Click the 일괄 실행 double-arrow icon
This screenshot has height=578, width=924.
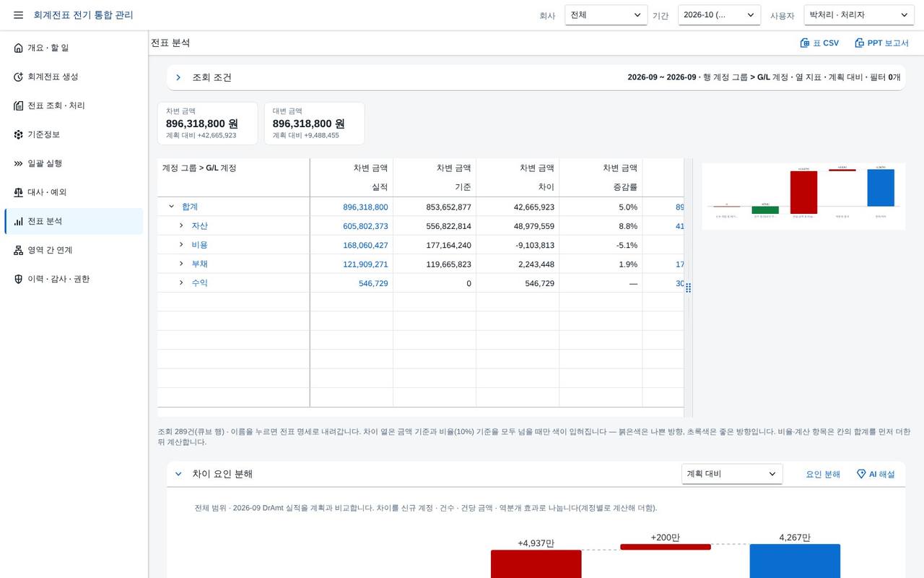(x=19, y=163)
